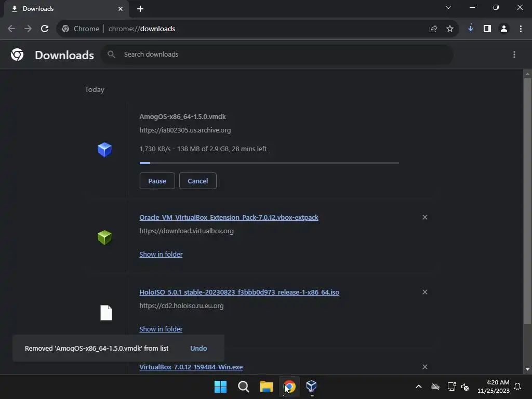Go back to the previous page
The width and height of the screenshot is (532, 399).
[11, 29]
